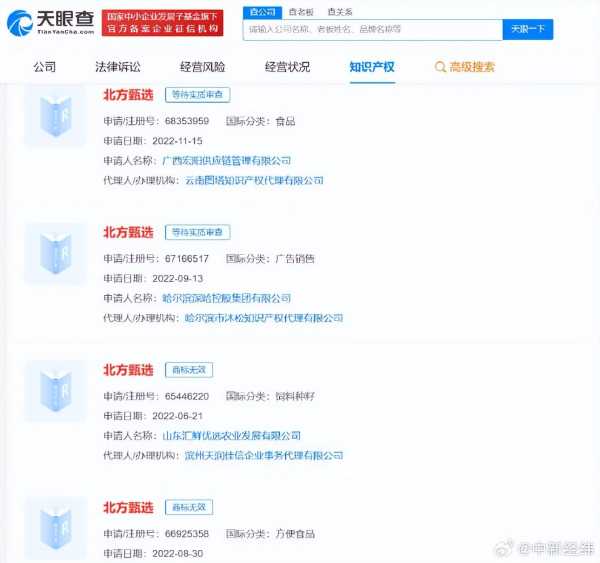The image size is (600, 563).
Task: Select application date text 2022-09-13
Action: click(177, 278)
